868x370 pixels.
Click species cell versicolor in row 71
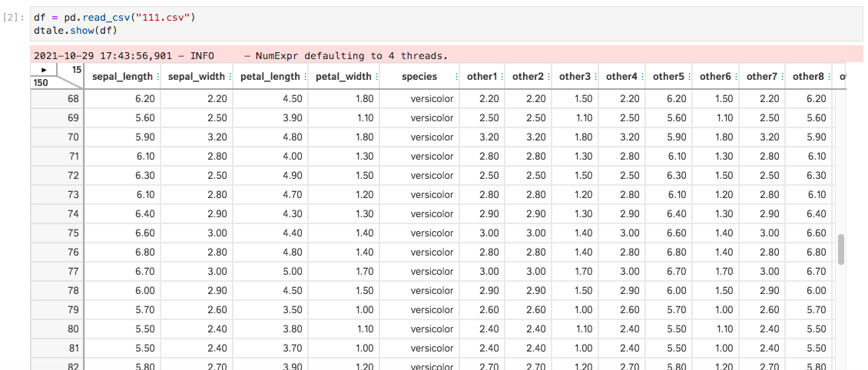pos(432,157)
